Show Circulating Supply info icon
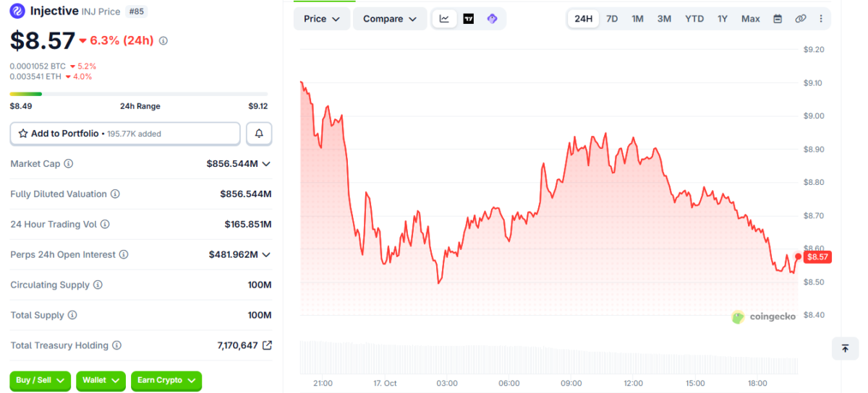Screen dimensions: 868x393 (x=98, y=285)
